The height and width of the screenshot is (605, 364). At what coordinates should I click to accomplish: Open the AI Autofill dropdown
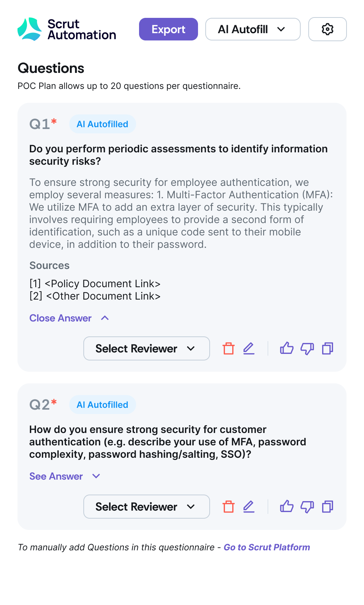coord(253,29)
